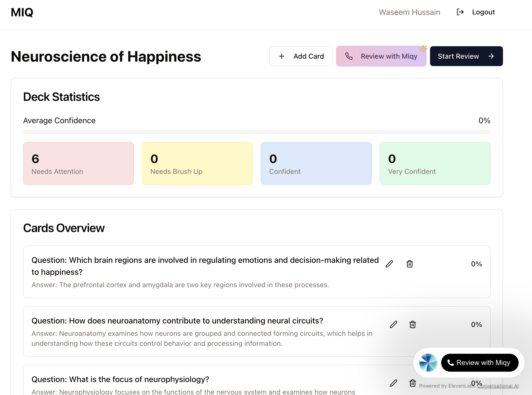Screen dimensions: 532x395
Task: Click trash icon for neuroanatomy card
Action: 413,324
